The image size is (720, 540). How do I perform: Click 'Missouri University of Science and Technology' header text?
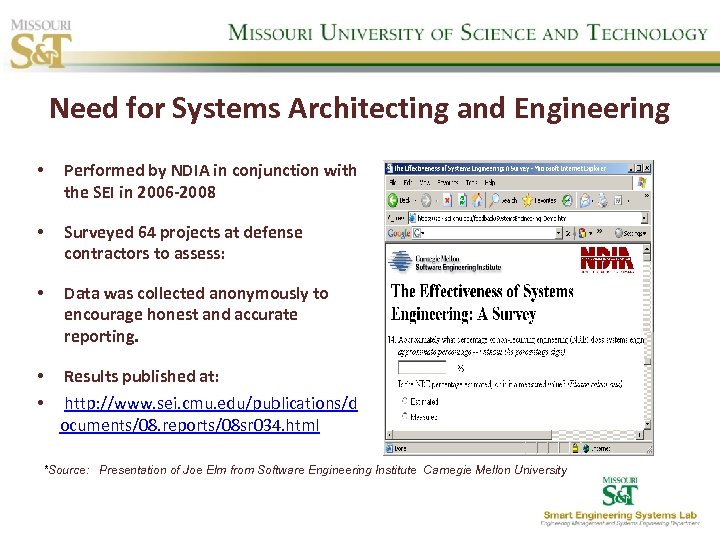pyautogui.click(x=468, y=33)
